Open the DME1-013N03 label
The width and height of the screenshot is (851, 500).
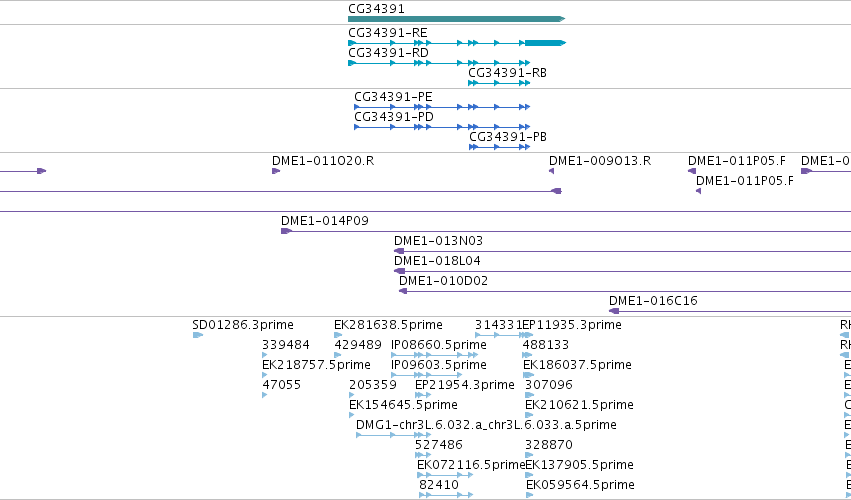coord(438,240)
